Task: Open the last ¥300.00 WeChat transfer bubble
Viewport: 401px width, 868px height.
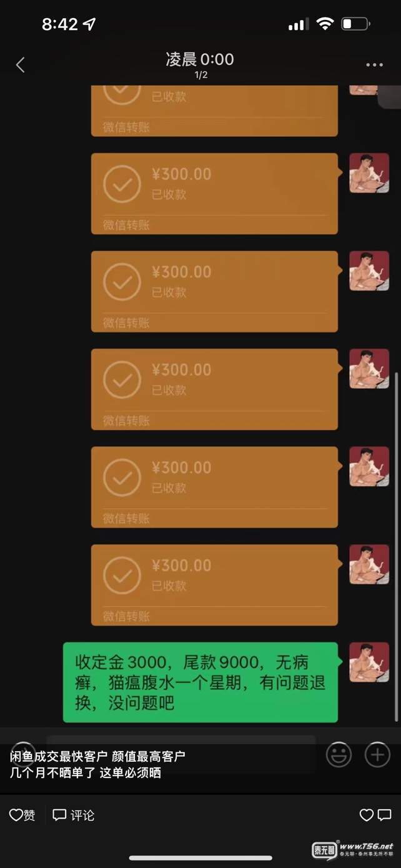Action: click(214, 585)
